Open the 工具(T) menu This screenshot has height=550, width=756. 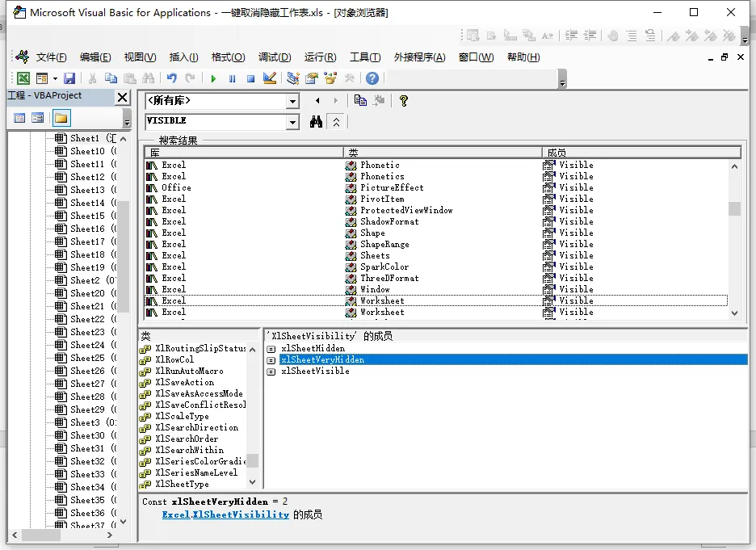(x=365, y=57)
